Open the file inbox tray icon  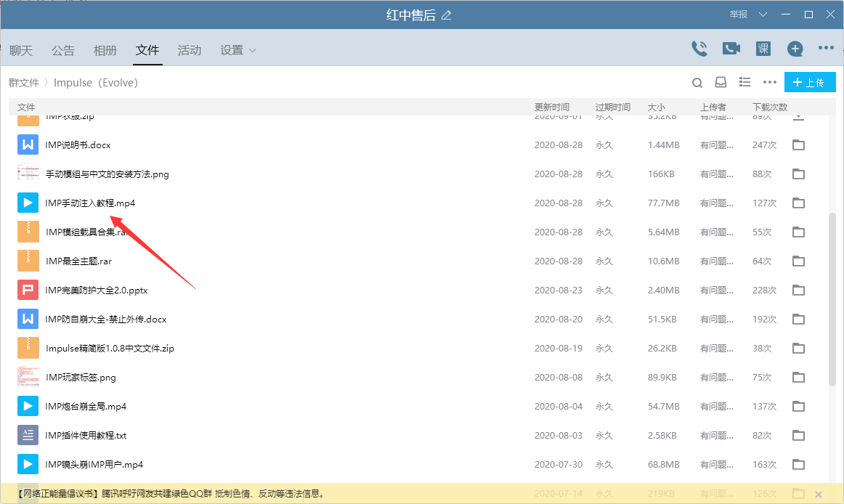pos(721,82)
